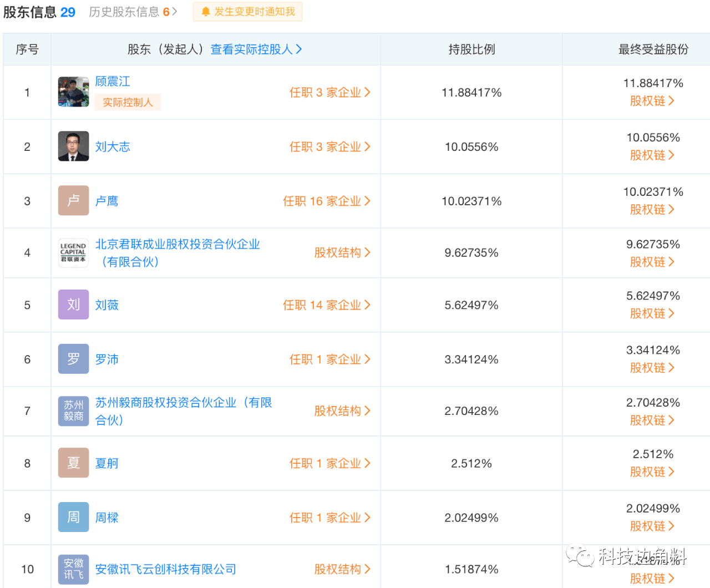Open 刘大志 profile photo
The width and height of the screenshot is (710, 588).
click(x=73, y=146)
